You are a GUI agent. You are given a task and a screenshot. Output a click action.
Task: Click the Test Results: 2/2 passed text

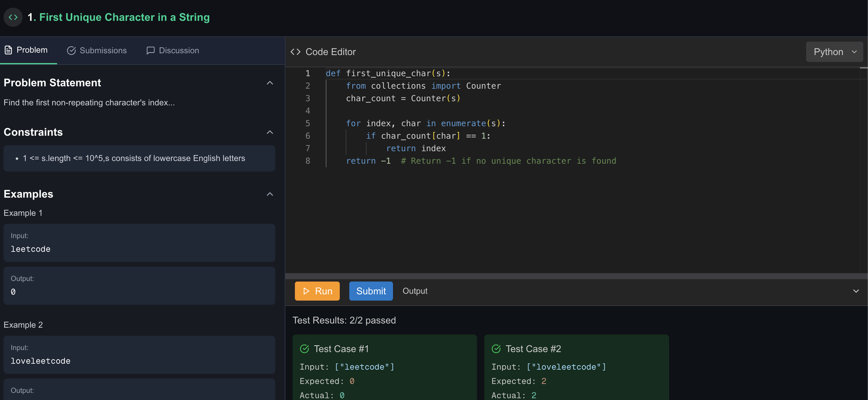[x=344, y=321]
